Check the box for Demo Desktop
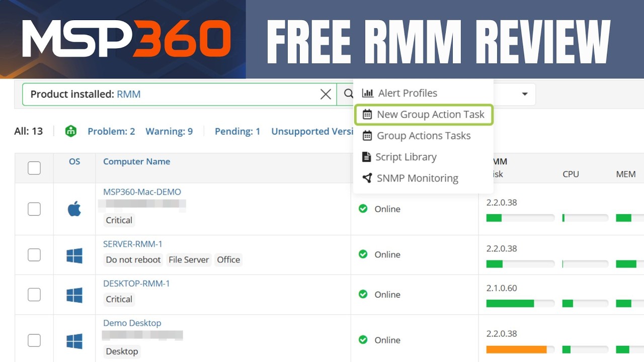 (34, 340)
